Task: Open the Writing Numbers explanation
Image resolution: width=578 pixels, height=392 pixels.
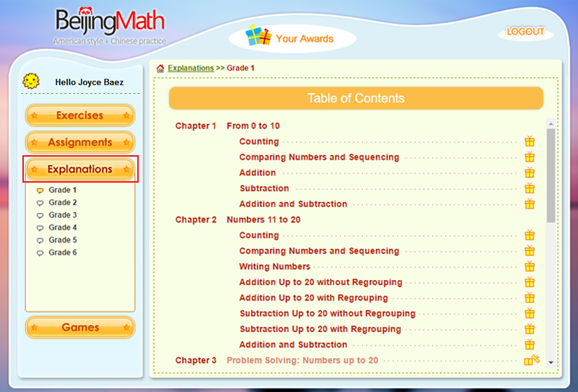Action: [275, 266]
